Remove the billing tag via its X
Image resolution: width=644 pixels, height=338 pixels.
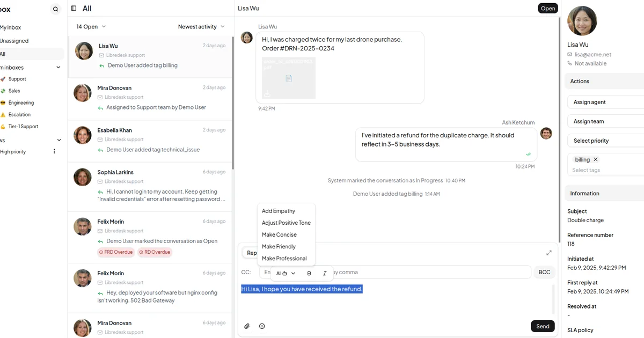(x=596, y=159)
